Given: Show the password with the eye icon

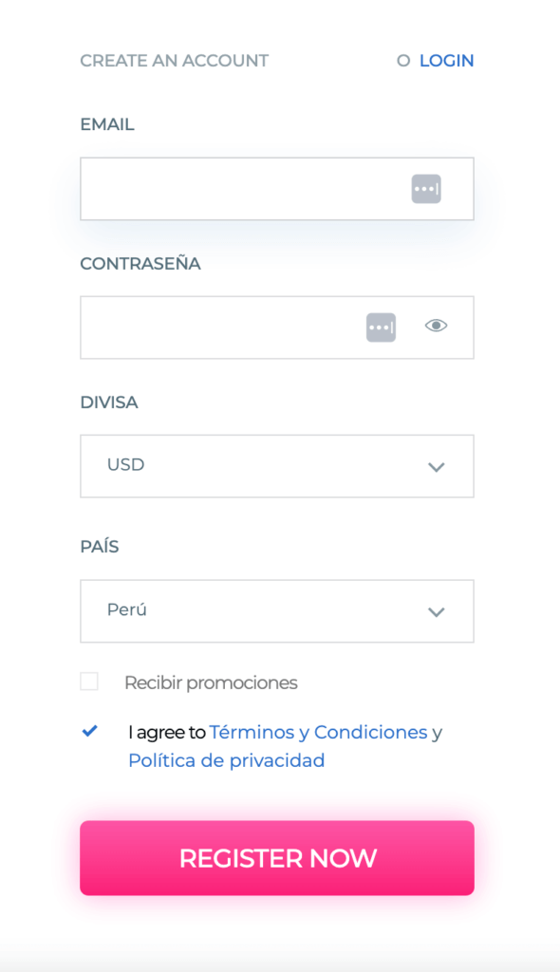Looking at the screenshot, I should click(x=436, y=326).
